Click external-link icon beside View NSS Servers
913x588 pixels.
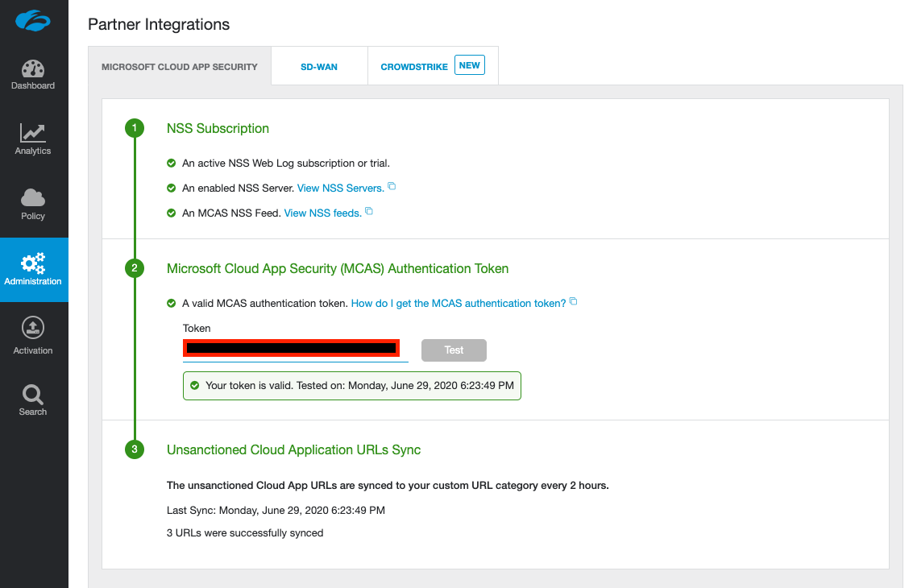pyautogui.click(x=392, y=186)
